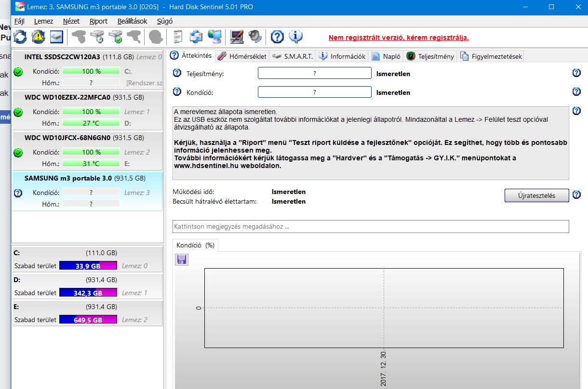Open the Lemez menu
Screen dimensions: 588x389
[43, 21]
